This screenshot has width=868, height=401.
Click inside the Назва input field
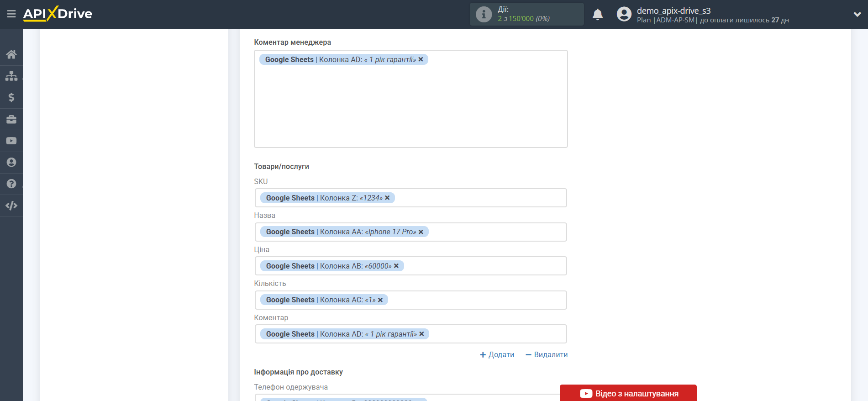(411, 232)
